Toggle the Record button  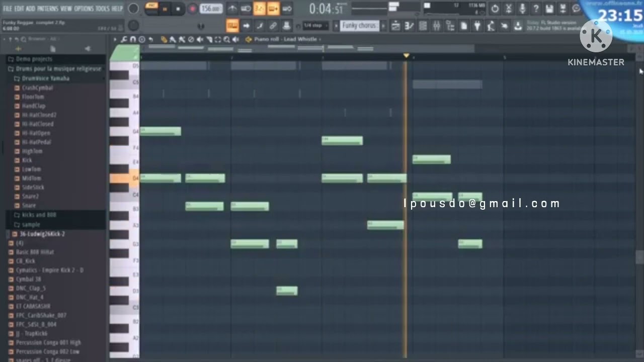[192, 9]
